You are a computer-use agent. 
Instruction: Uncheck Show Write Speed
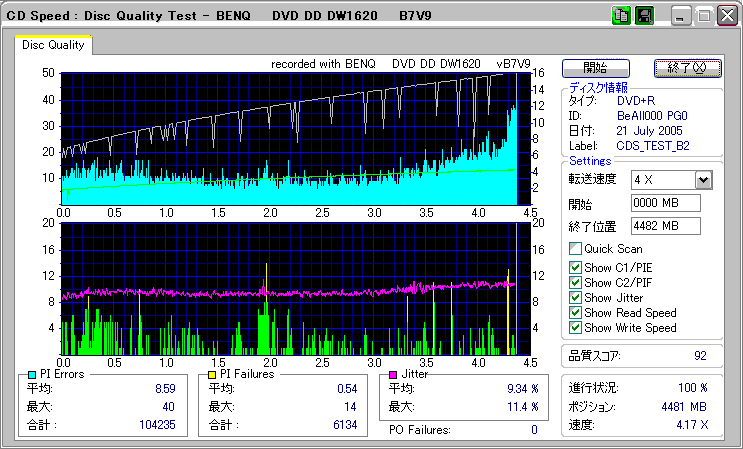[575, 328]
